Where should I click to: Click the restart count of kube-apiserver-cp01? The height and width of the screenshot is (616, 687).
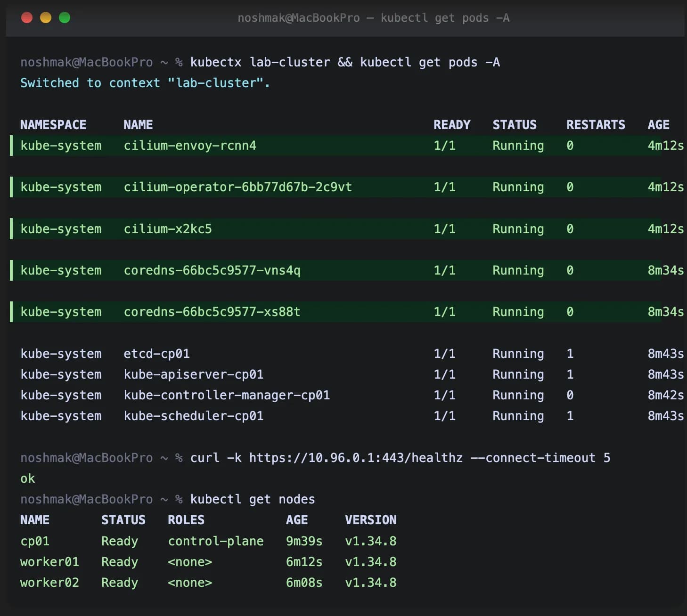(x=570, y=374)
